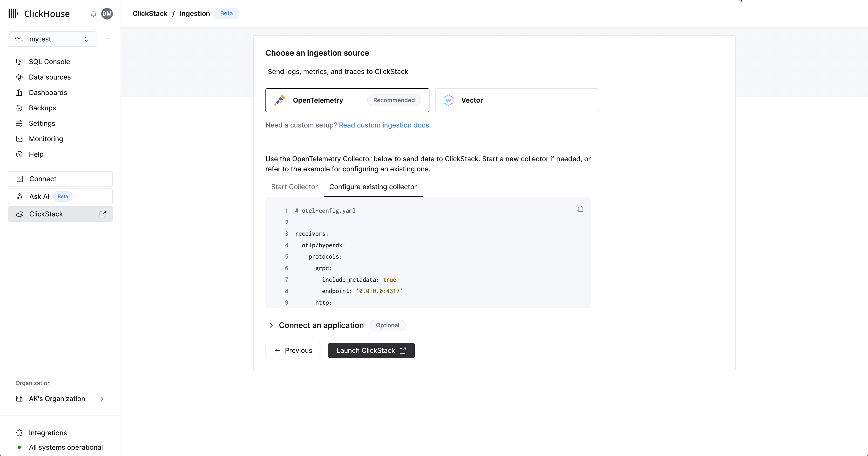Switch to the Start Collector tab
Viewport: 868px width, 456px height.
pyautogui.click(x=294, y=187)
